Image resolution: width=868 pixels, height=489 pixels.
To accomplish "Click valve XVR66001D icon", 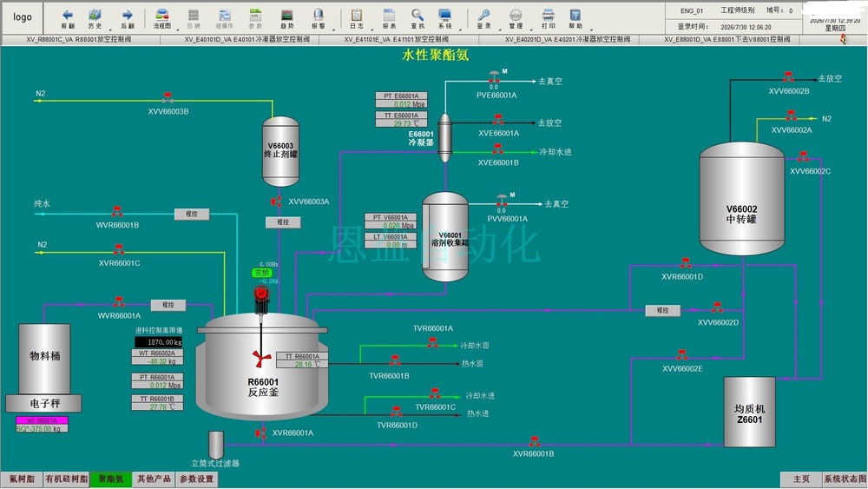I will [686, 262].
